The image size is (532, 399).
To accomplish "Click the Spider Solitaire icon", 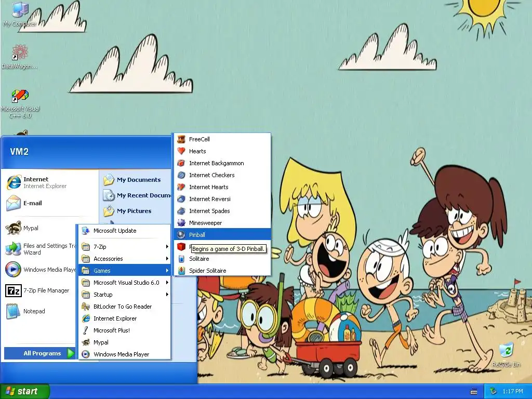I will [181, 270].
